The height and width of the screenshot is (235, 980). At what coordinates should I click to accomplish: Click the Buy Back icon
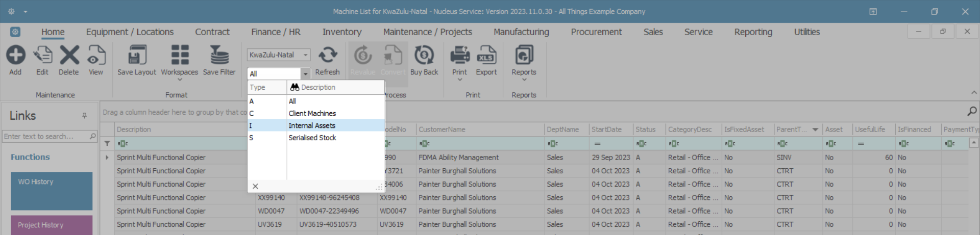click(x=424, y=56)
